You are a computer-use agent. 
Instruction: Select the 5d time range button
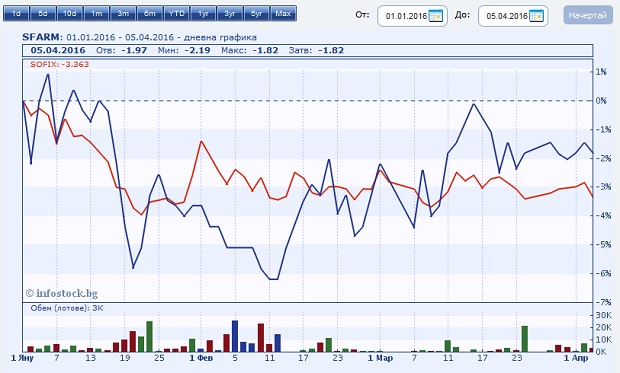[43, 14]
